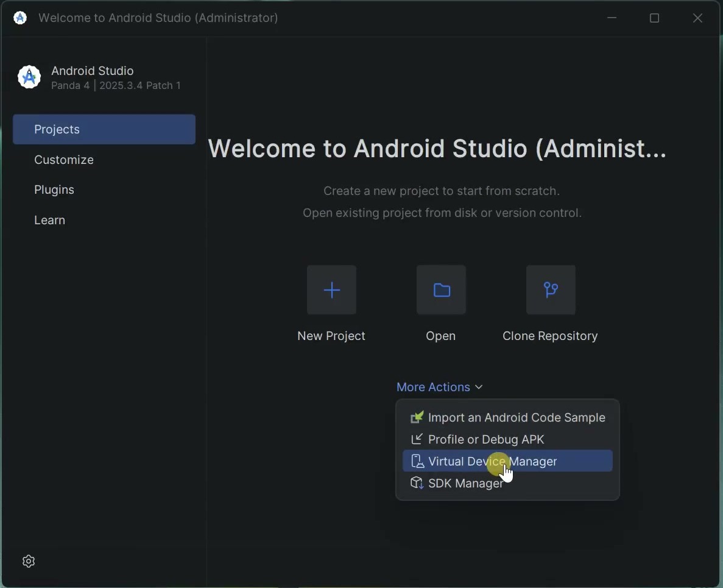Click the Open folder icon

pos(441,290)
